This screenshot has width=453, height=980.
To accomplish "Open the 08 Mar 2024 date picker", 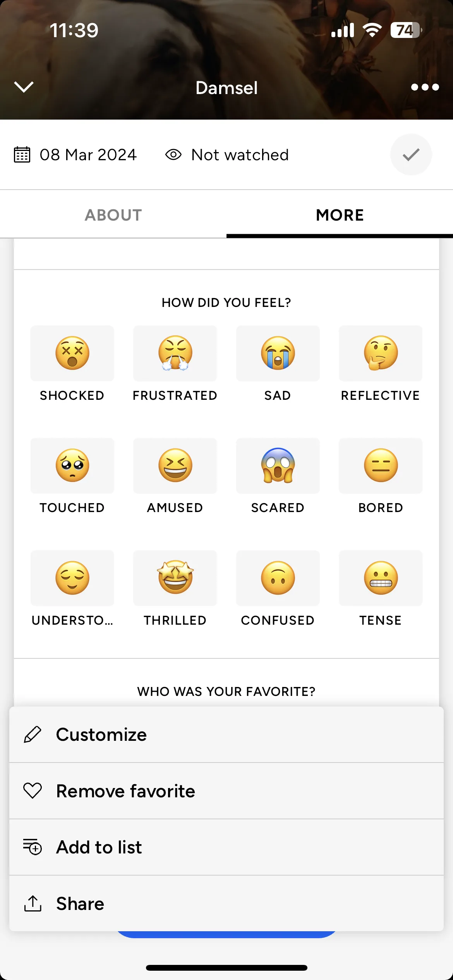I will point(75,155).
